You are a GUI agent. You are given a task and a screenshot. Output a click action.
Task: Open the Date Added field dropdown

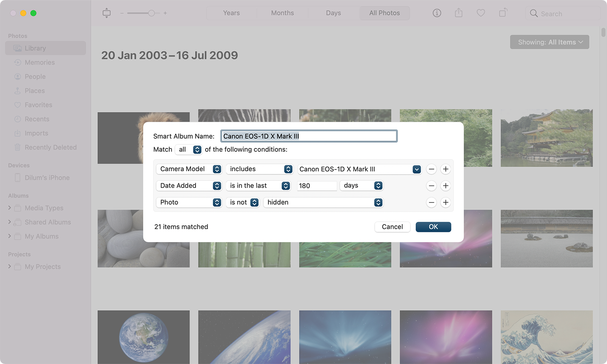coord(189,186)
